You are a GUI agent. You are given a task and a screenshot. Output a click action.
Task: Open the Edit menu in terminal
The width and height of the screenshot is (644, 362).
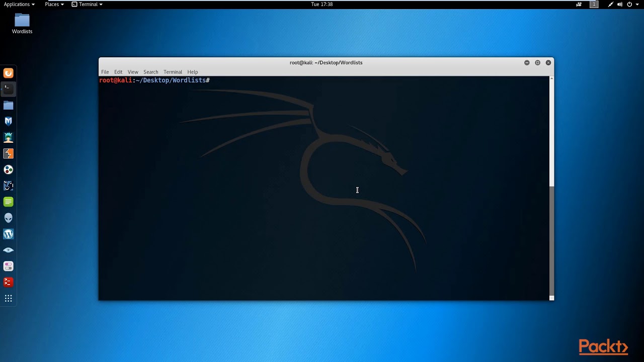click(x=118, y=72)
